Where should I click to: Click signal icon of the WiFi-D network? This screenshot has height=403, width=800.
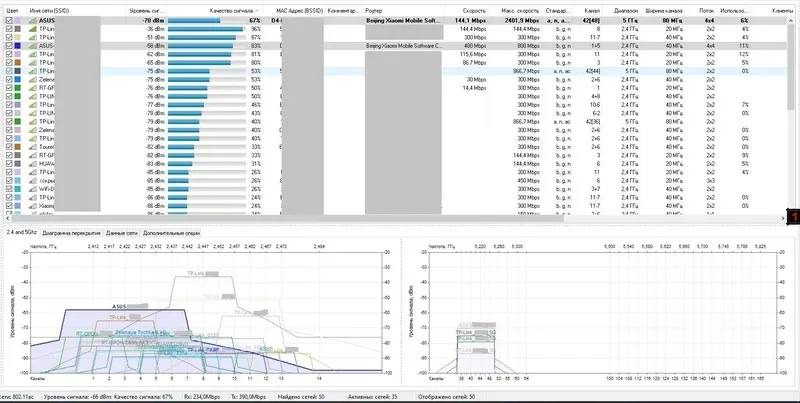pyautogui.click(x=33, y=188)
